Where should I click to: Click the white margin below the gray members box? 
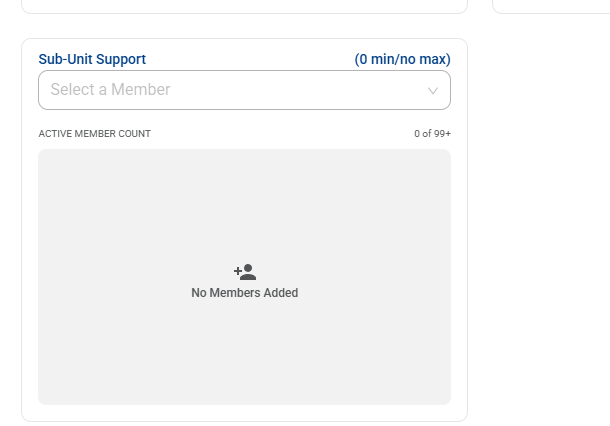[x=244, y=413]
